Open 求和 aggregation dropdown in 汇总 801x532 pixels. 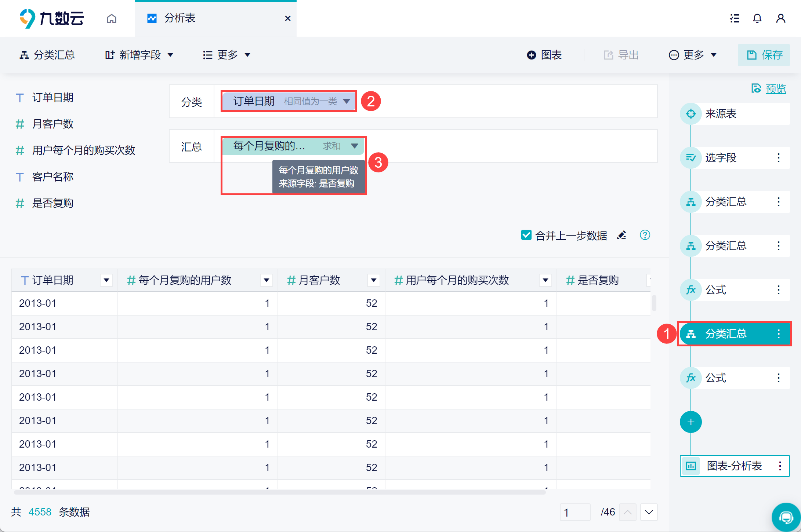(x=354, y=146)
